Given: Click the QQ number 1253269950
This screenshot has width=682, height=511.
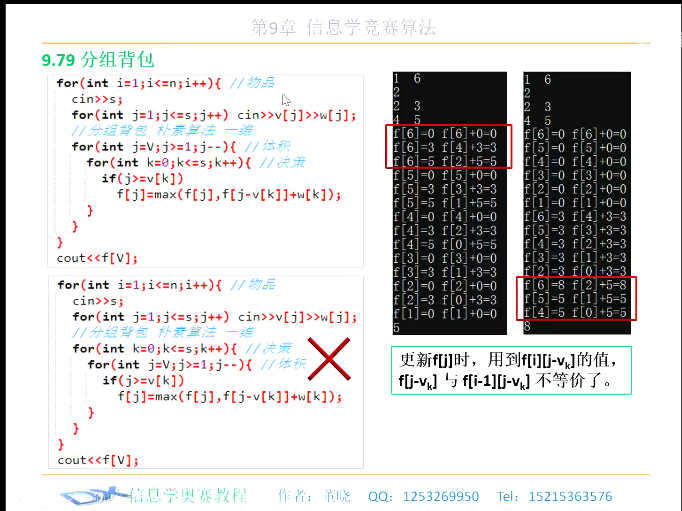Looking at the screenshot, I should pos(441,496).
